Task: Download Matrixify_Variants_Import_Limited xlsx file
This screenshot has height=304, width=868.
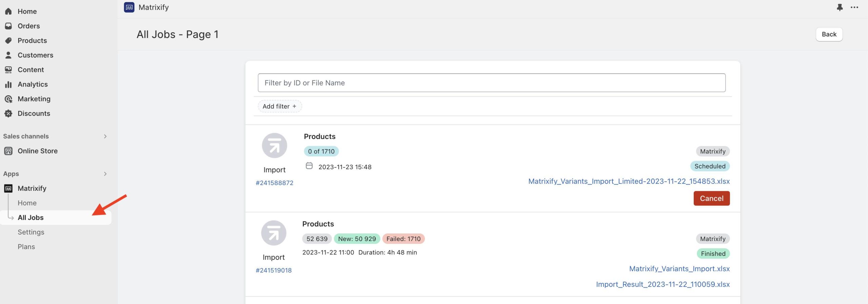Action: 629,181
